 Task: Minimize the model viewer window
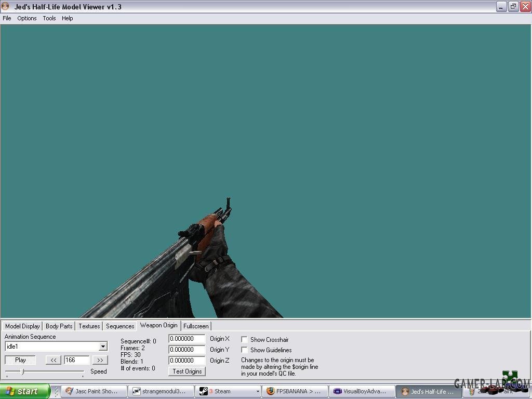coord(501,6)
